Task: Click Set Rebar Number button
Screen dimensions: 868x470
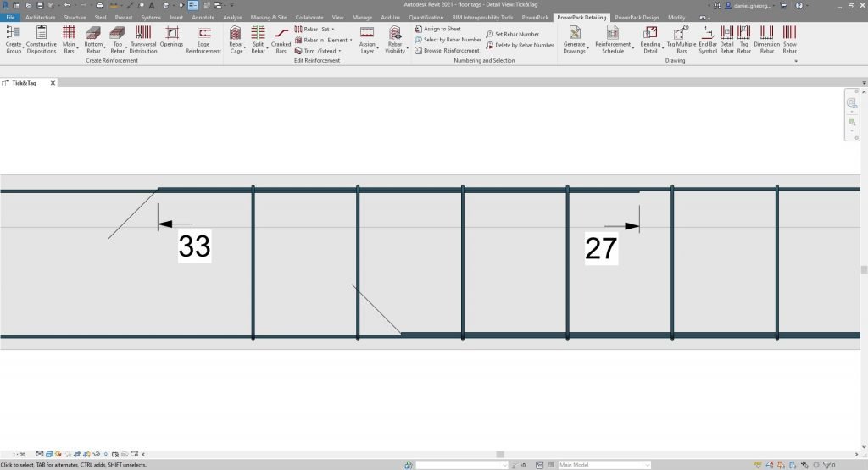Action: [512, 34]
